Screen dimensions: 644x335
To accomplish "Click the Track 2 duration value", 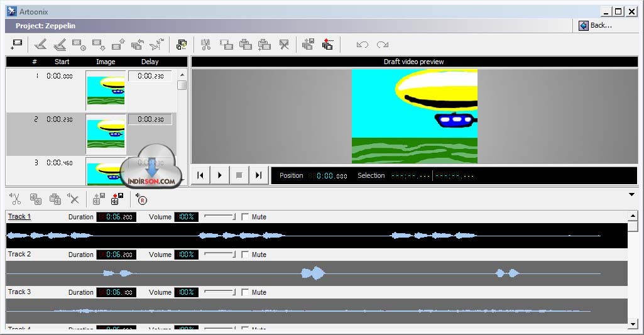I will click(x=116, y=255).
